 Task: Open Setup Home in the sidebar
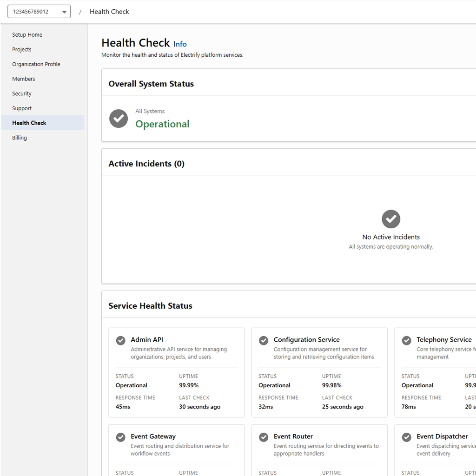click(x=27, y=35)
